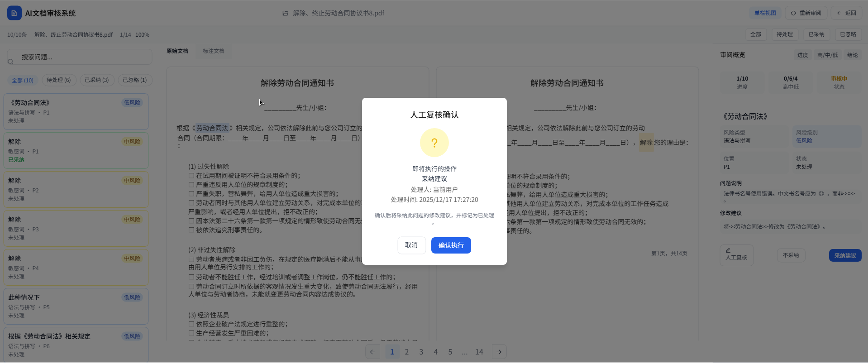868x364 pixels.
Task: Check 严重失职，营私舞弊 checkbox
Action: click(x=191, y=194)
